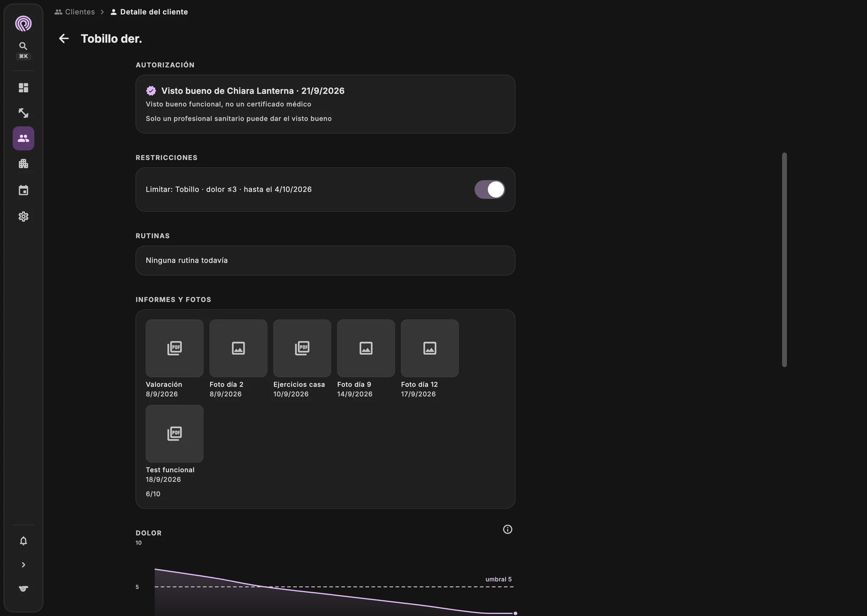
Task: Open the building facilities icon in sidebar
Action: [23, 164]
